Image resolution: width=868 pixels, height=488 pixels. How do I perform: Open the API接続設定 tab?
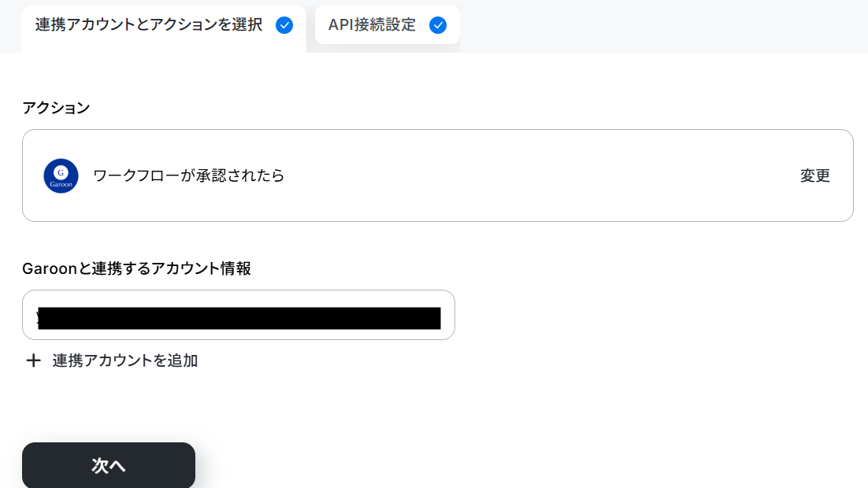tap(388, 25)
